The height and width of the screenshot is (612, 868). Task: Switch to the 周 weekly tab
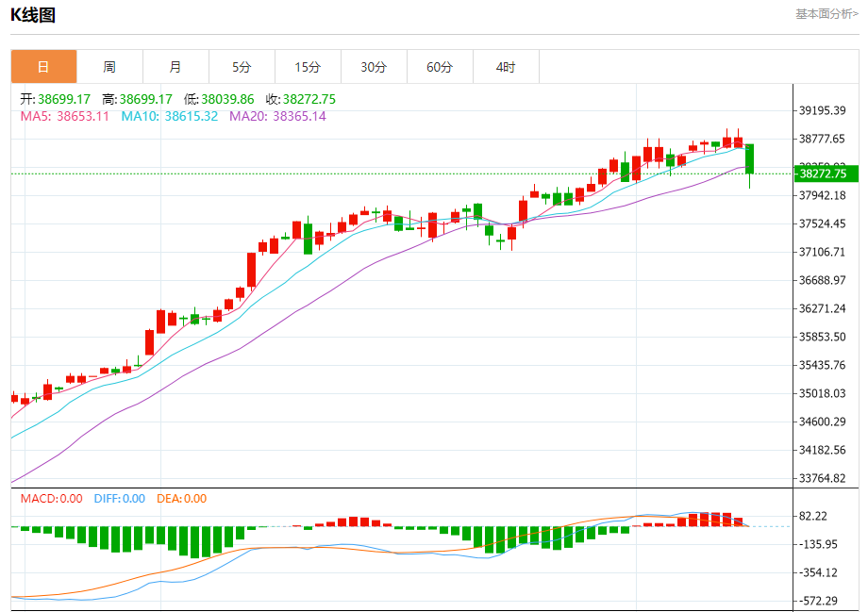109,67
